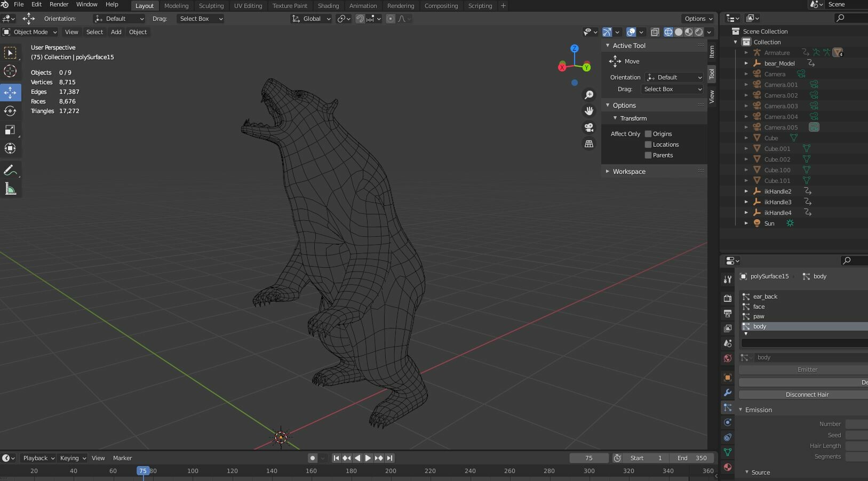Screen dimensions: 868x481
Task: Click the current frame field showing 75
Action: click(x=589, y=458)
